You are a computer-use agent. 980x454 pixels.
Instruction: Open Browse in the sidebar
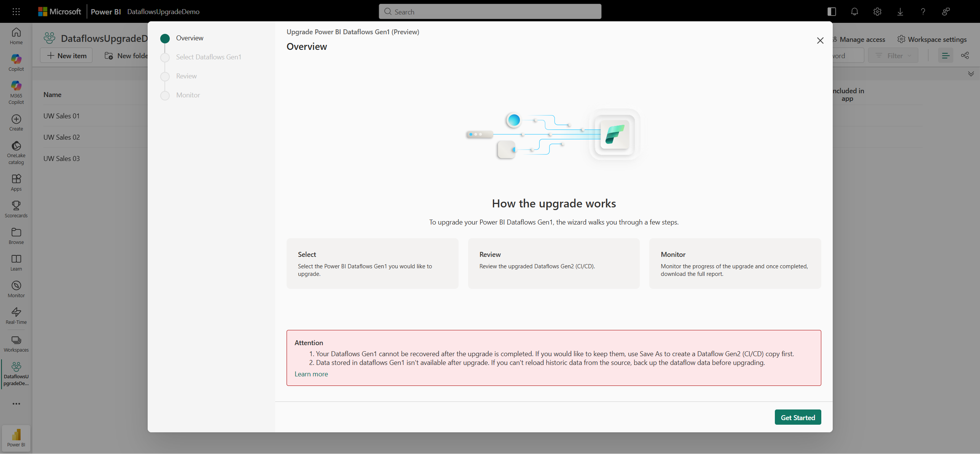click(x=16, y=236)
